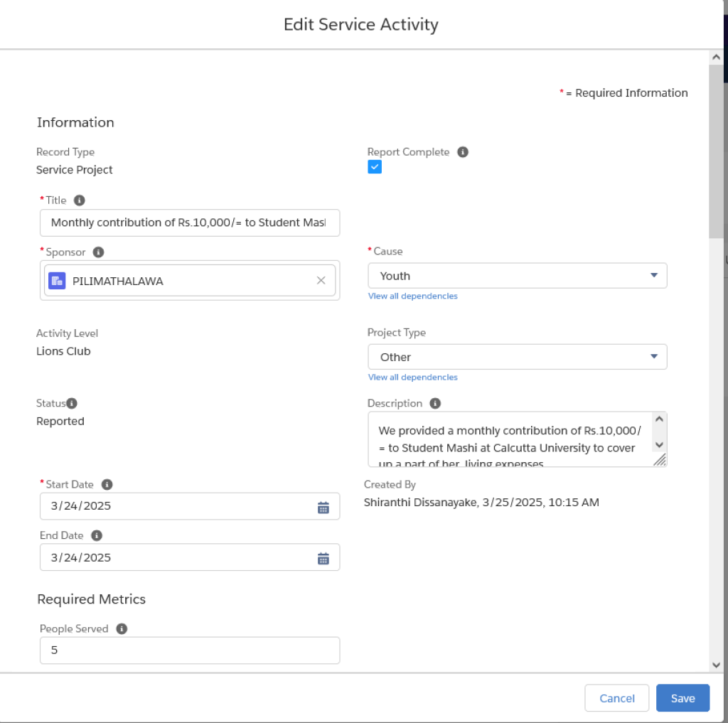Open the Start Date calendar picker
The image size is (728, 723).
323,508
